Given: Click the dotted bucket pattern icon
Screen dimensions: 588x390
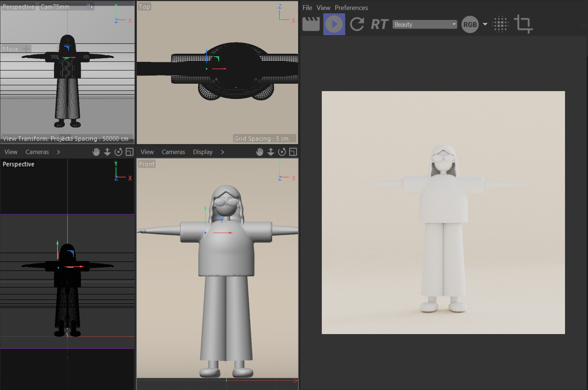Looking at the screenshot, I should click(501, 24).
